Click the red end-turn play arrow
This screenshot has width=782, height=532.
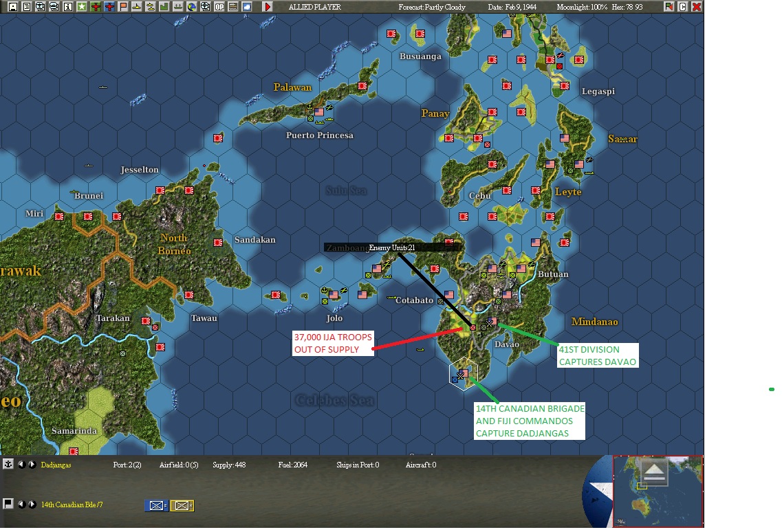[x=268, y=7]
